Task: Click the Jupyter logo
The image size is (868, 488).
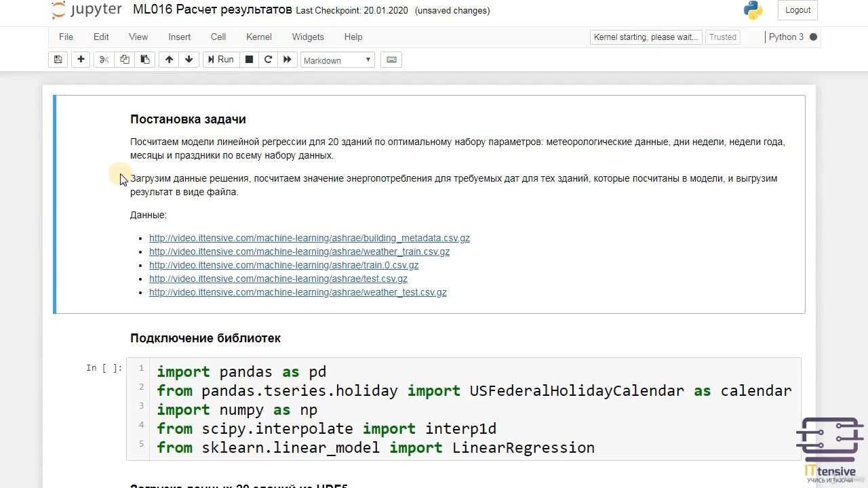Action: 86,10
